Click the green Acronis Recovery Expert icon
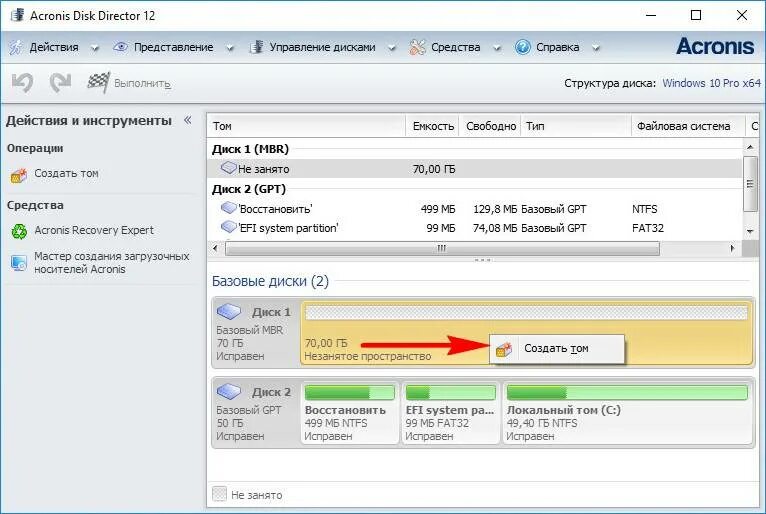Viewport: 766px width, 514px height. [x=19, y=231]
